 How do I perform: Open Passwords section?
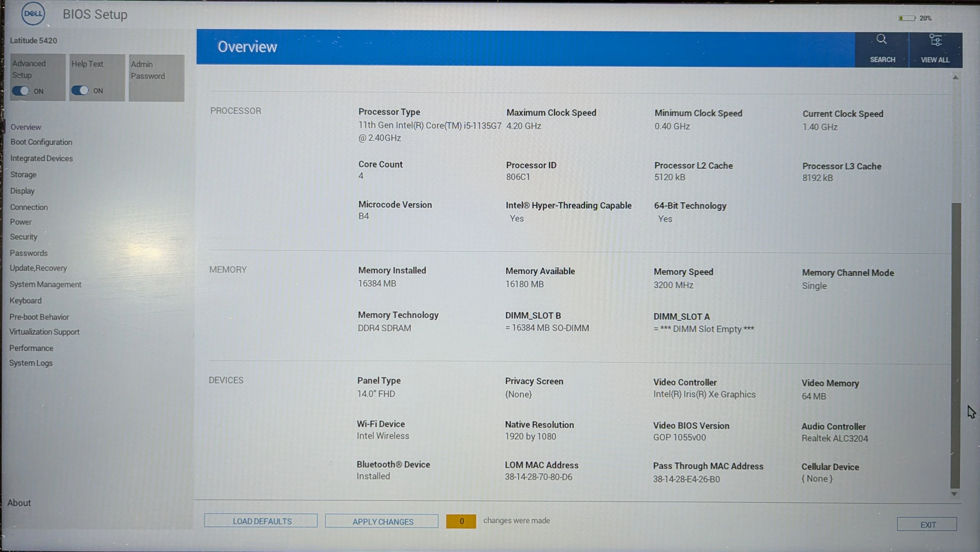[28, 253]
